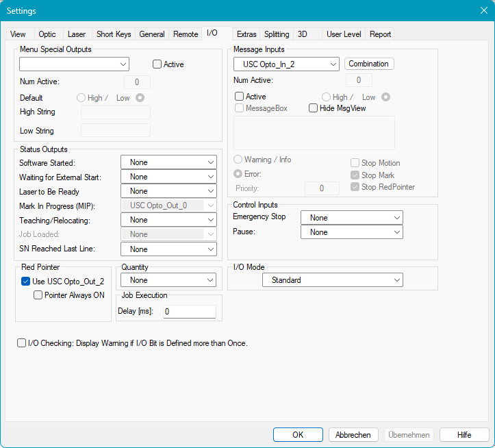Open the Pause control input dropdown
Viewport: 495px width, 448px height.
click(x=352, y=232)
